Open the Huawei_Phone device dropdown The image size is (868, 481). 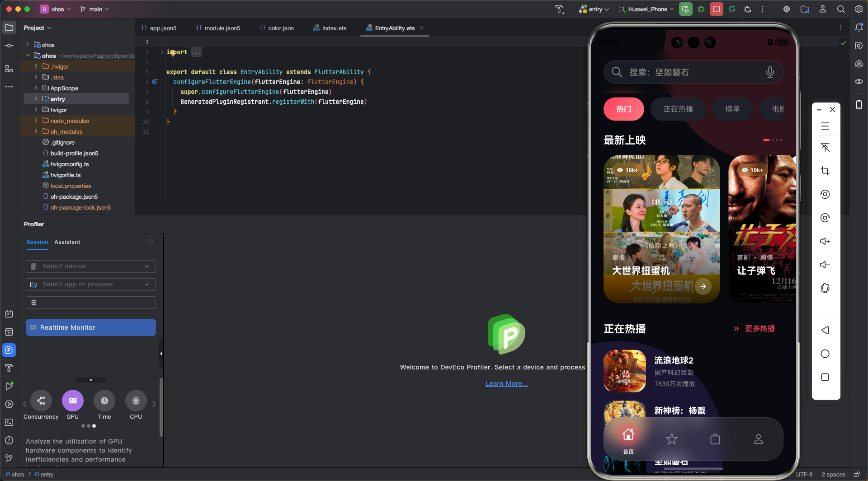point(646,9)
